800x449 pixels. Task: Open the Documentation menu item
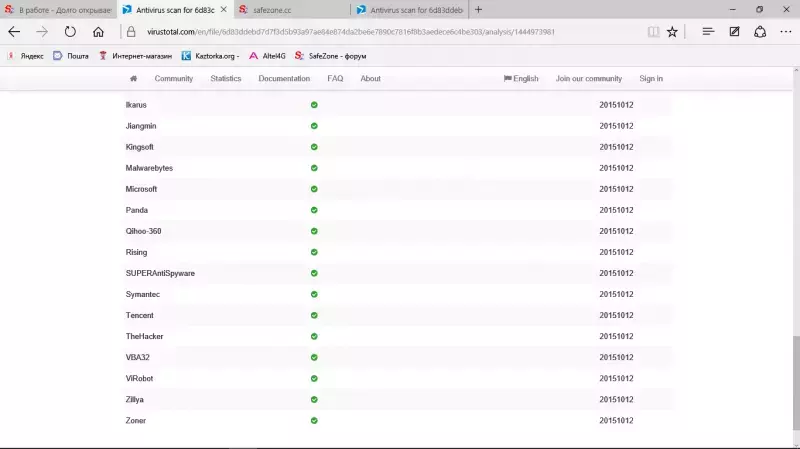click(284, 79)
